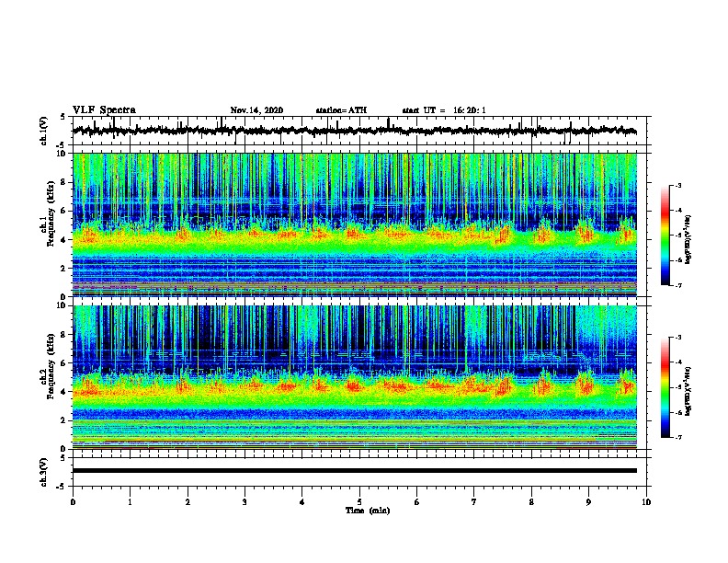Image resolution: width=728 pixels, height=563 pixels.
Task: Click the "-3" label on ch.1 color scale
Action: (x=677, y=186)
